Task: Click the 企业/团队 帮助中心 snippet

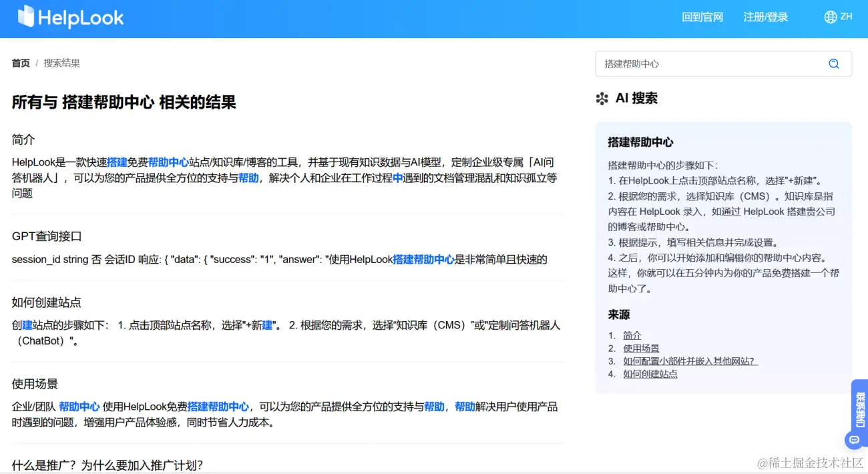Action: [x=285, y=415]
